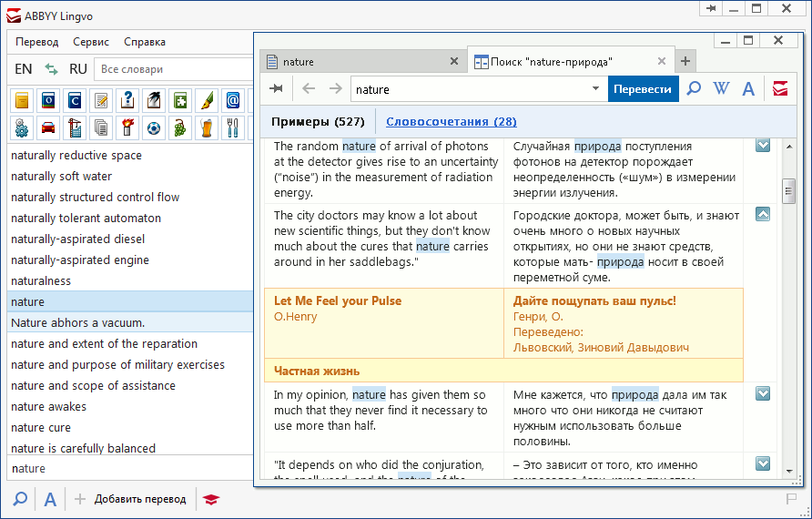The height and width of the screenshot is (519, 812).
Task: Show Примеры (527) results
Action: [318, 122]
